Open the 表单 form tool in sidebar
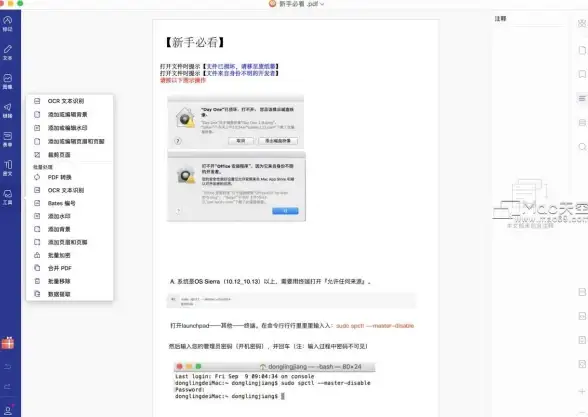Screen dimensions: 588x417 [8, 139]
